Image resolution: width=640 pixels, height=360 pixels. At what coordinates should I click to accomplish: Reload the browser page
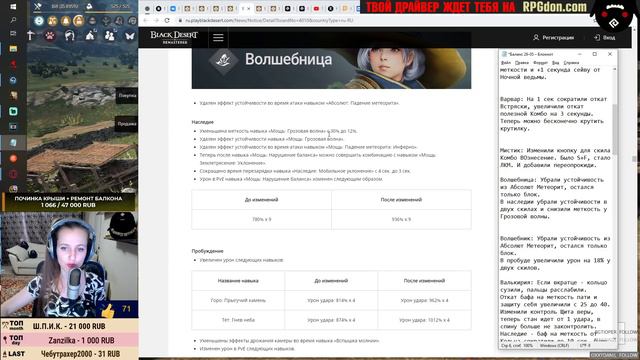[167, 20]
